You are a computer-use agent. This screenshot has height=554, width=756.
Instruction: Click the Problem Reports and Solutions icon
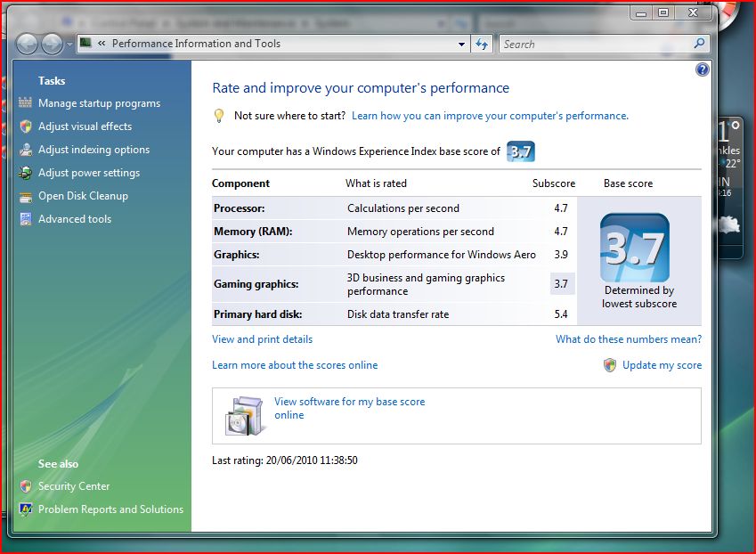coord(26,509)
